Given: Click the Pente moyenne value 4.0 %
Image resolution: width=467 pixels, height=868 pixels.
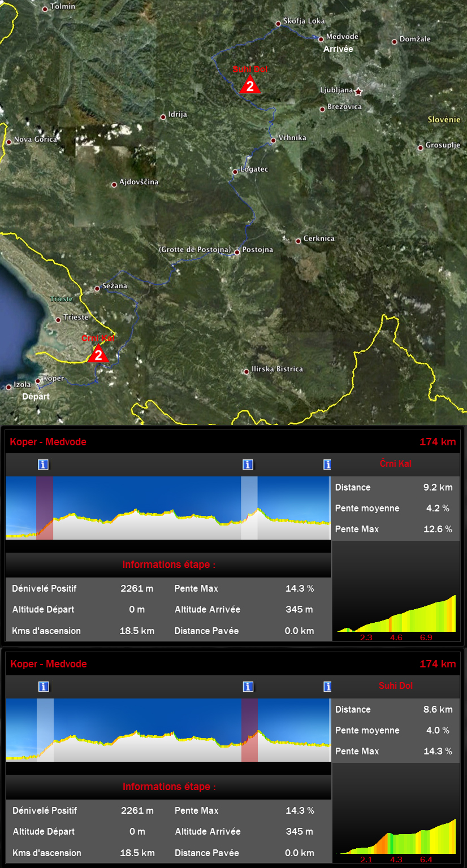Looking at the screenshot, I should pos(438,730).
